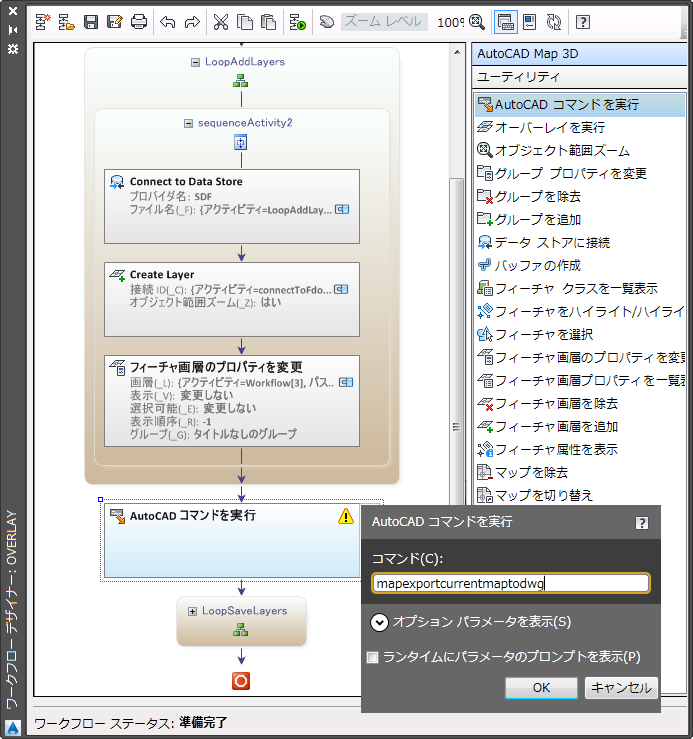Viewport: 693px width, 739px height.
Task: Select フィーチャ画層を追加 activity
Action: pos(580,427)
